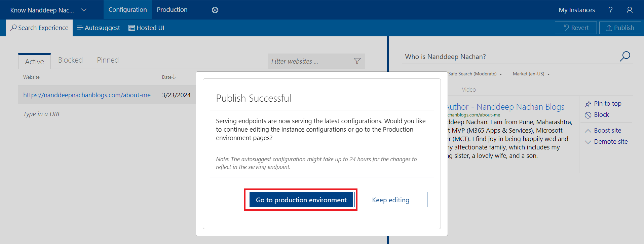Open the user account profile icon
The height and width of the screenshot is (244, 644).
(630, 10)
